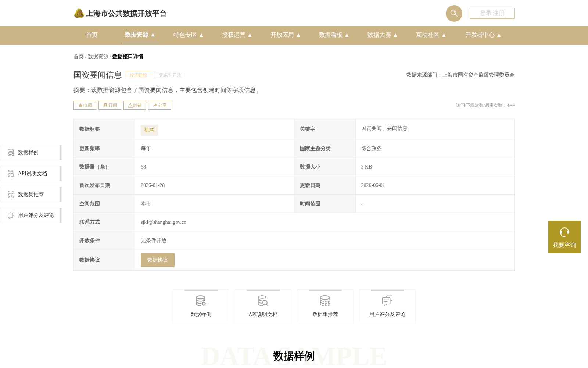Screen dimensions: 588x368
Task: Jump to 用户评分及评论 card icon
Action: [x=387, y=301]
